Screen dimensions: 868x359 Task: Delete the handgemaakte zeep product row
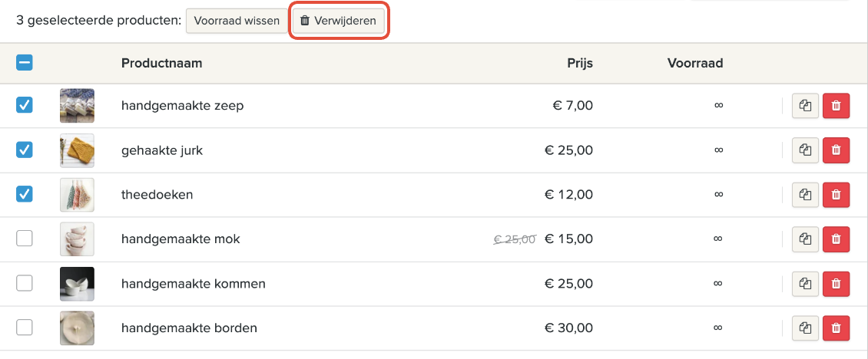point(836,106)
